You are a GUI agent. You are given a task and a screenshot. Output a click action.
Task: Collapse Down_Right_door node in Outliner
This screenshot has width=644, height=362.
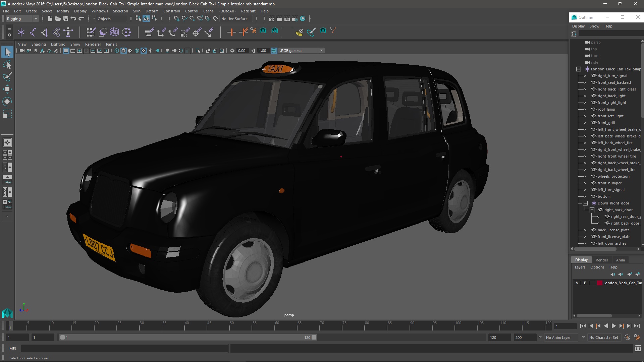coord(585,203)
